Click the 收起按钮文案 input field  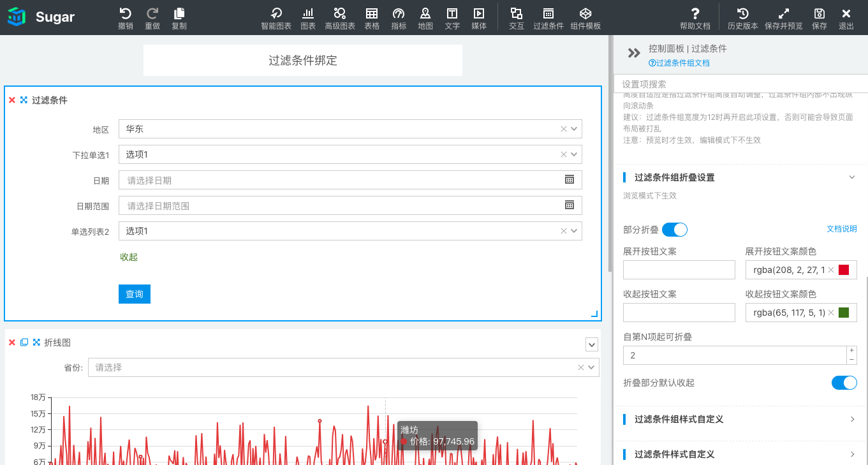point(679,313)
